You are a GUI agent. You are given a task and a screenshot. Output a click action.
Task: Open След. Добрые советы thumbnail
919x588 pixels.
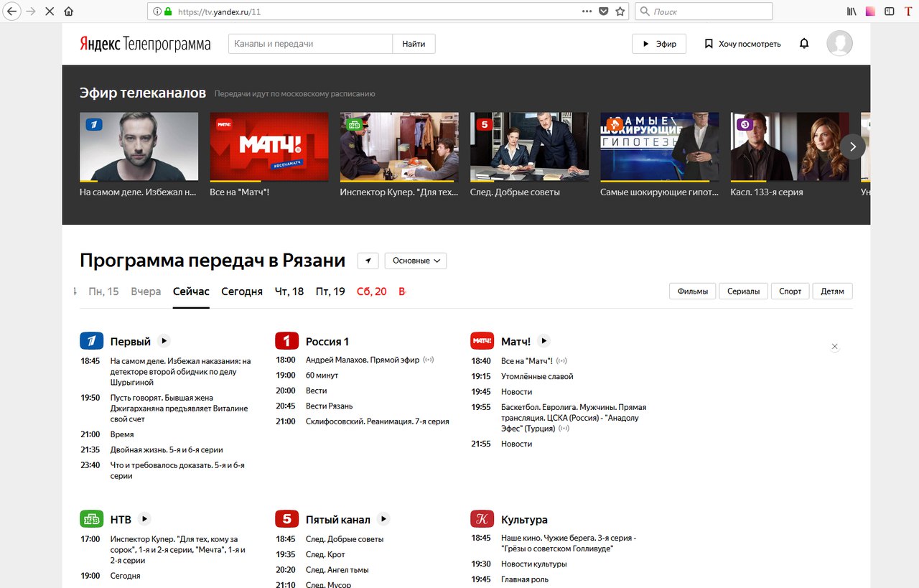coord(529,147)
